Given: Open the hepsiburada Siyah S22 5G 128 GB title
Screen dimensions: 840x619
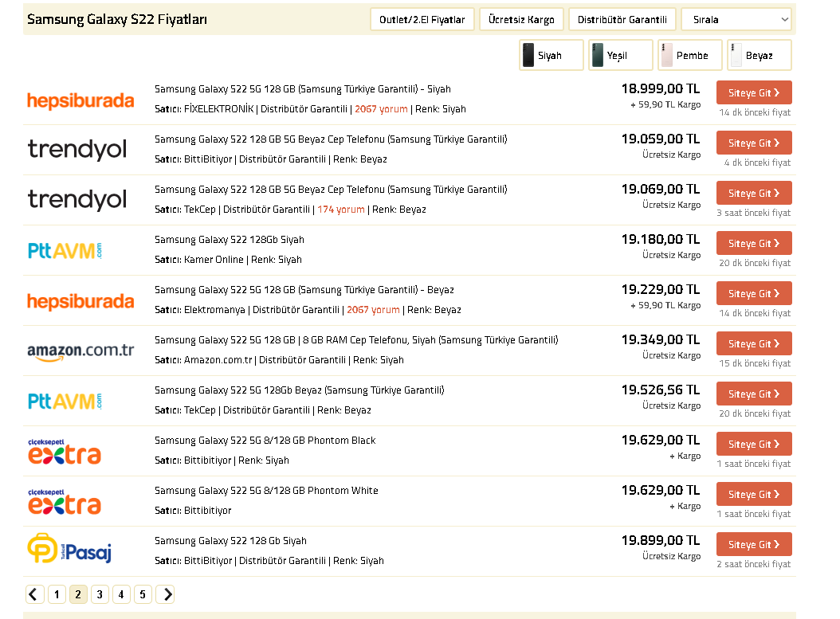Looking at the screenshot, I should pos(303,89).
